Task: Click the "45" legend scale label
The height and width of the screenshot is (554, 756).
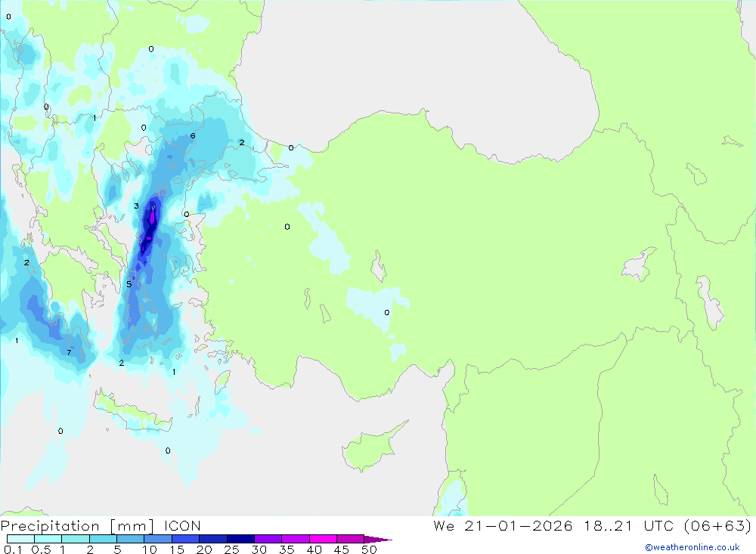Action: click(x=342, y=549)
